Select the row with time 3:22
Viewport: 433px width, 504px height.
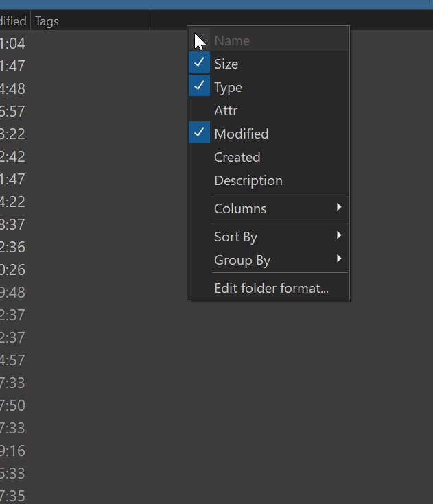click(x=12, y=134)
